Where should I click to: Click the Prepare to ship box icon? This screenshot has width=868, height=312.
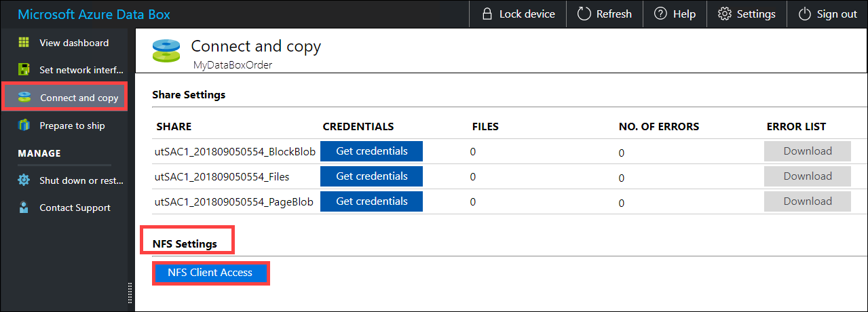[24, 125]
